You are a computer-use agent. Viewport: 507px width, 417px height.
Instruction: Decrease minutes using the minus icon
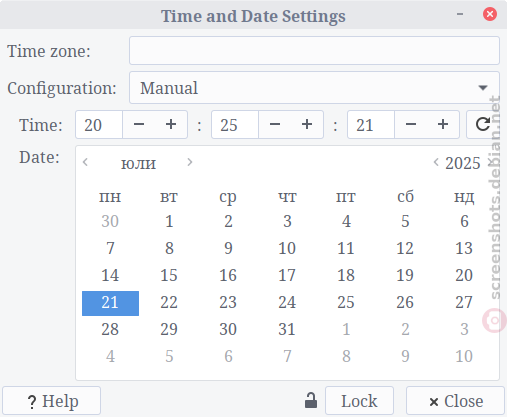(x=275, y=125)
